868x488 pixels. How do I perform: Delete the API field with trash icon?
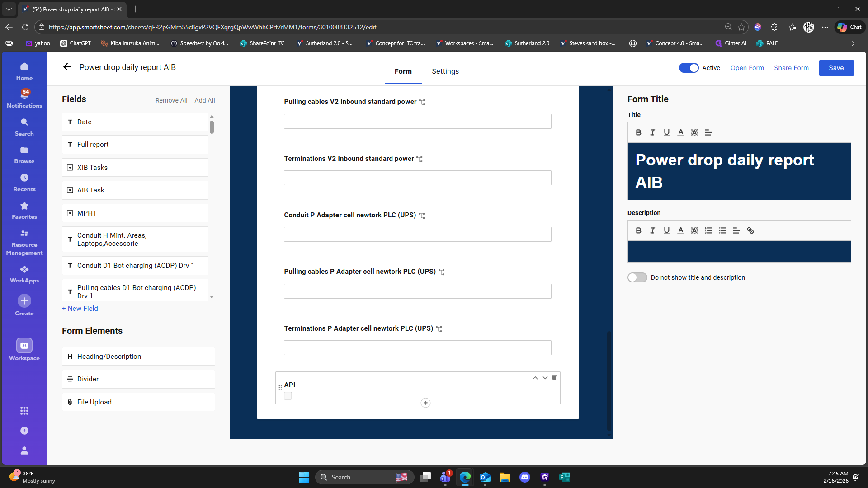[554, 378]
